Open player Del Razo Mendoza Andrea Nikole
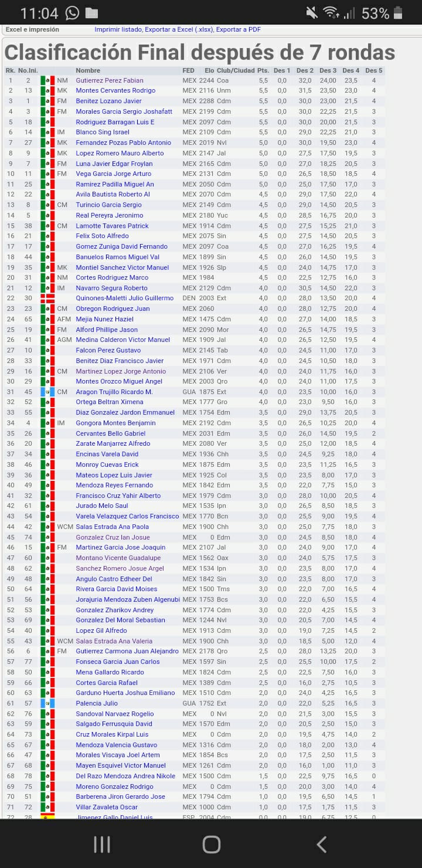 point(125,776)
